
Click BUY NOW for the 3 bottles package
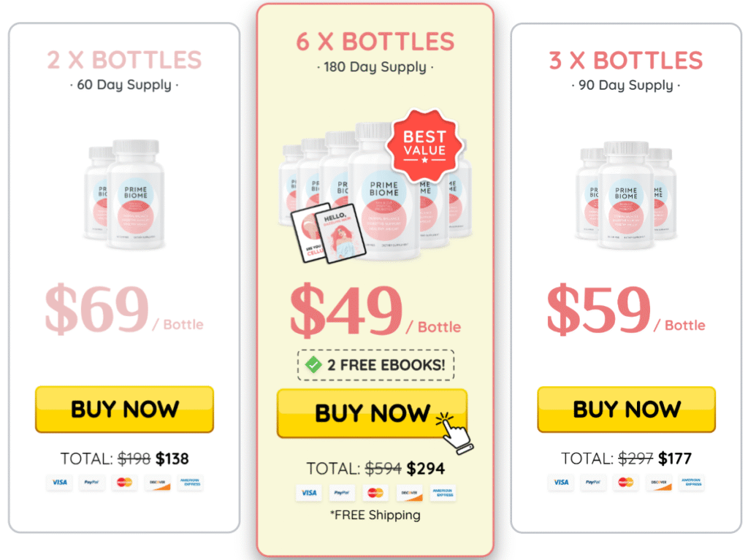click(626, 410)
